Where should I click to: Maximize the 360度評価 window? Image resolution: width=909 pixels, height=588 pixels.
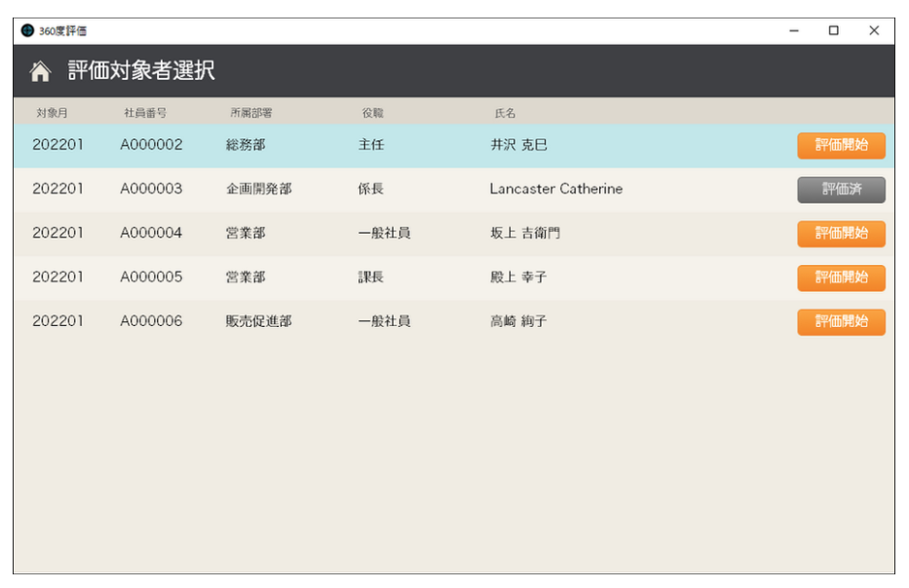point(833,30)
